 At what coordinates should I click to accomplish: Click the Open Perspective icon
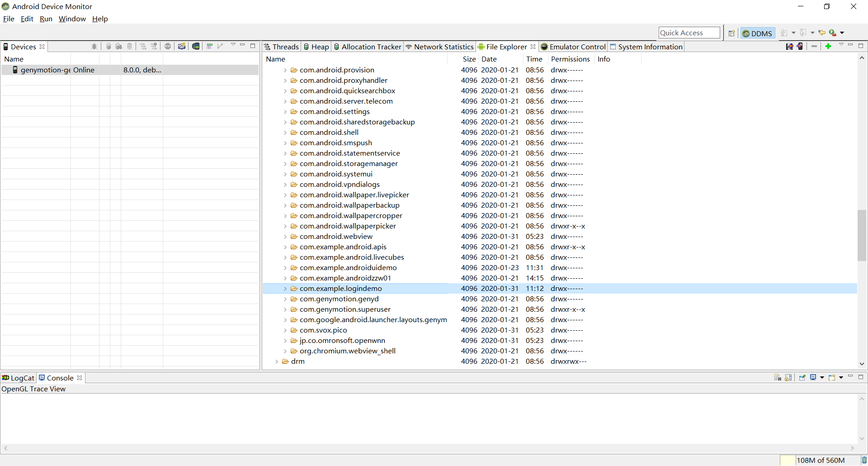point(731,33)
